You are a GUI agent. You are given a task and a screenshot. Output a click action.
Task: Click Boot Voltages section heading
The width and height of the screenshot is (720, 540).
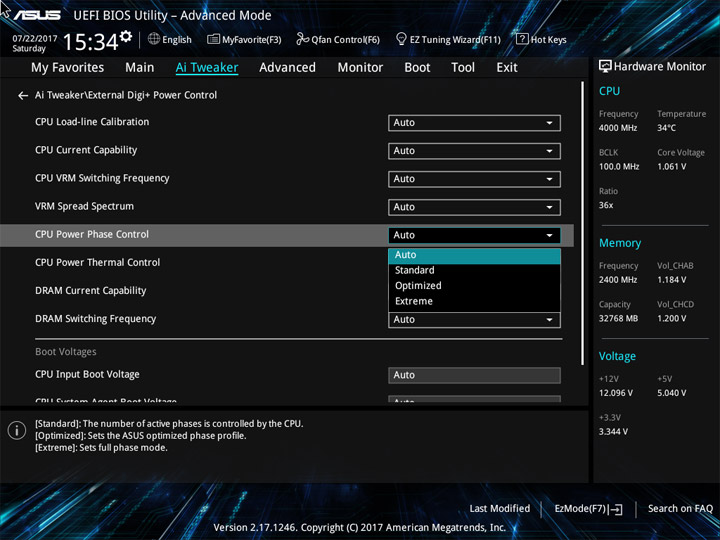click(x=66, y=352)
